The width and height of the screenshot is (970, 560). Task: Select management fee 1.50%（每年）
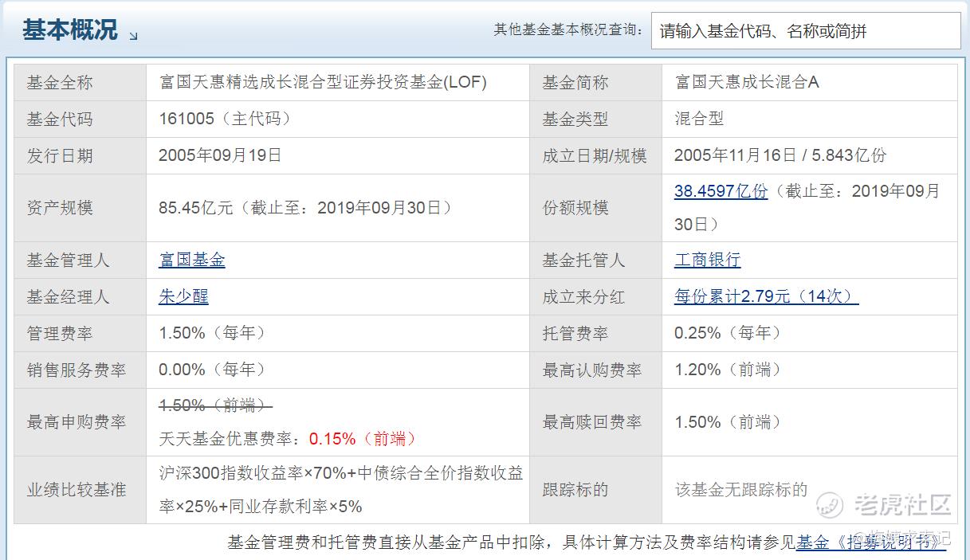(x=214, y=333)
